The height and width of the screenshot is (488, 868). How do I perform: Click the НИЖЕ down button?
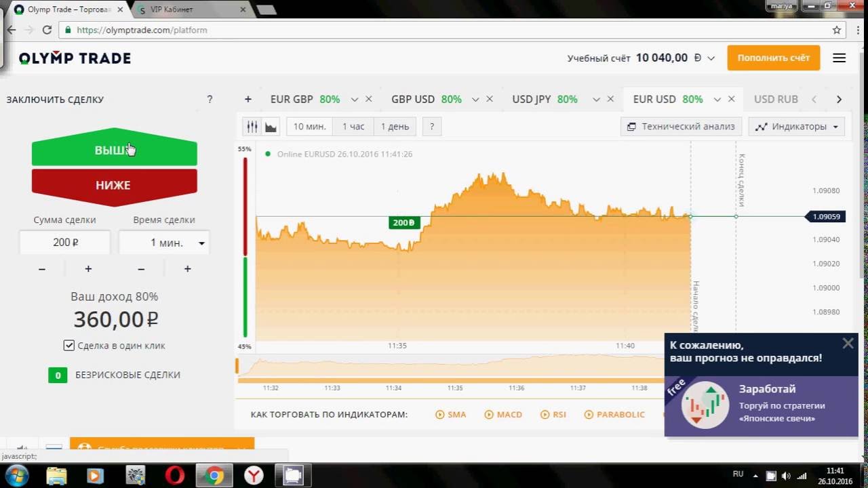coord(114,186)
